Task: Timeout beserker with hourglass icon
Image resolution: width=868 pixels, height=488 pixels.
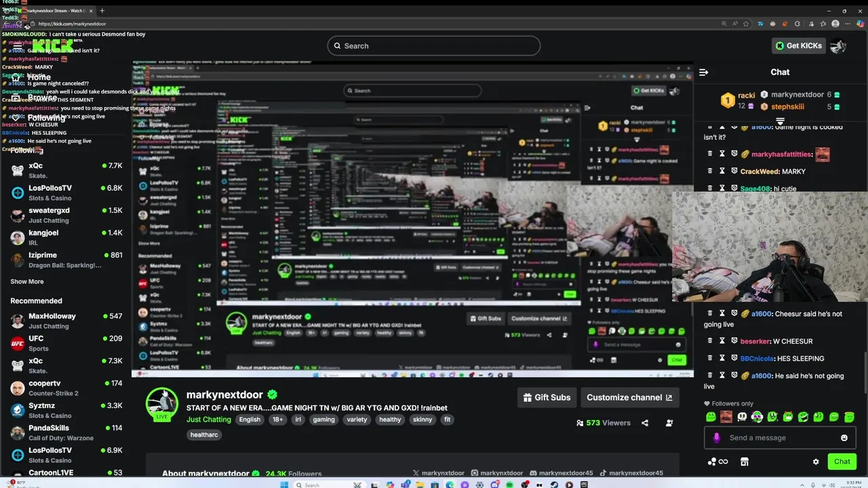Action: point(722,341)
